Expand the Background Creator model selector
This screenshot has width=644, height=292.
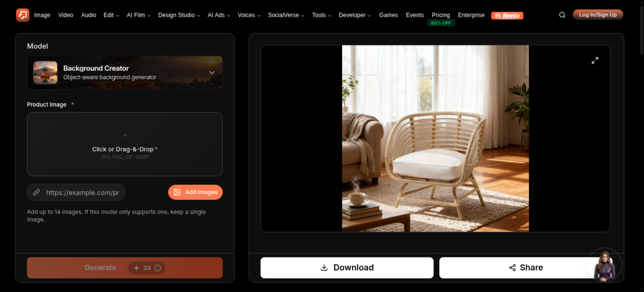point(125,73)
